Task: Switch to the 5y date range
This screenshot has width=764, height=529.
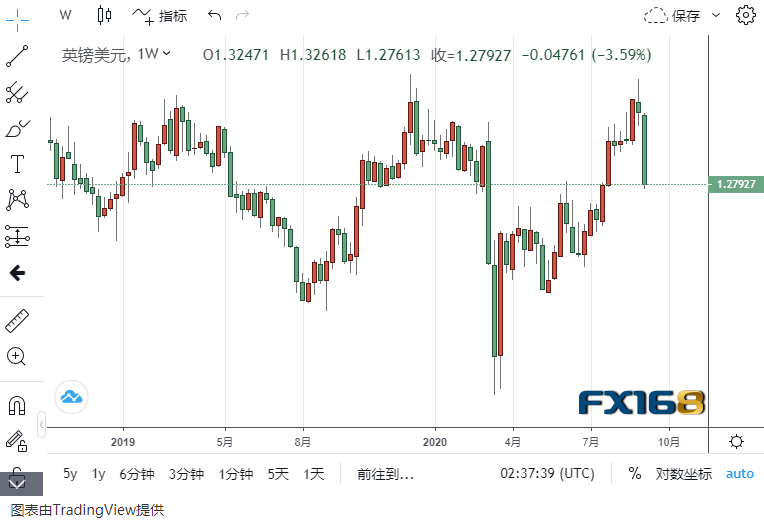Action: click(70, 474)
